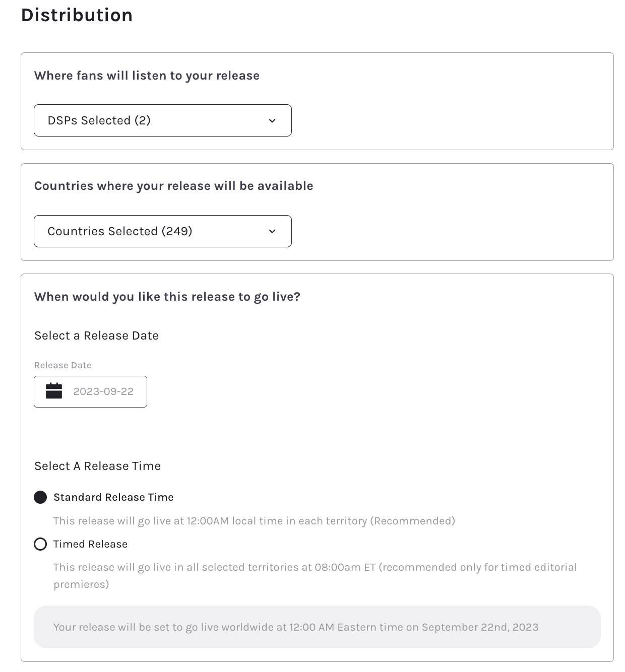Click the 08:00am ET timed premieres description
The image size is (625, 672).
tap(315, 568)
